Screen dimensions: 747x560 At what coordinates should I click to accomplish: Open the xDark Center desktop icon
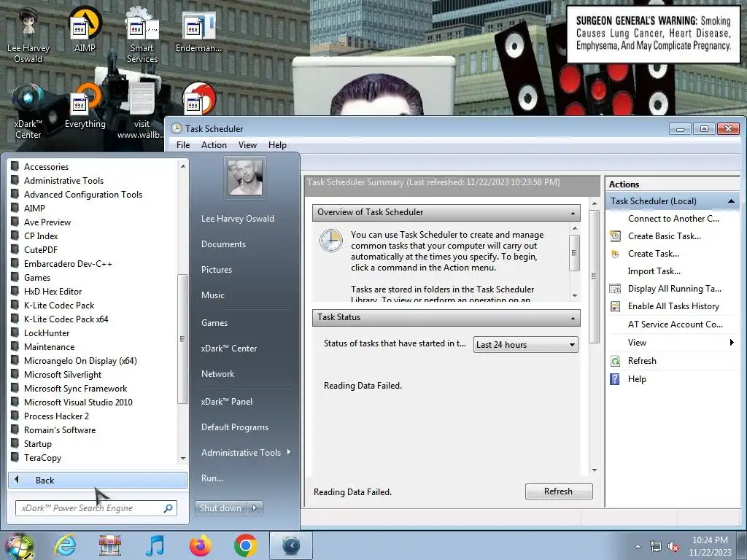click(x=28, y=112)
